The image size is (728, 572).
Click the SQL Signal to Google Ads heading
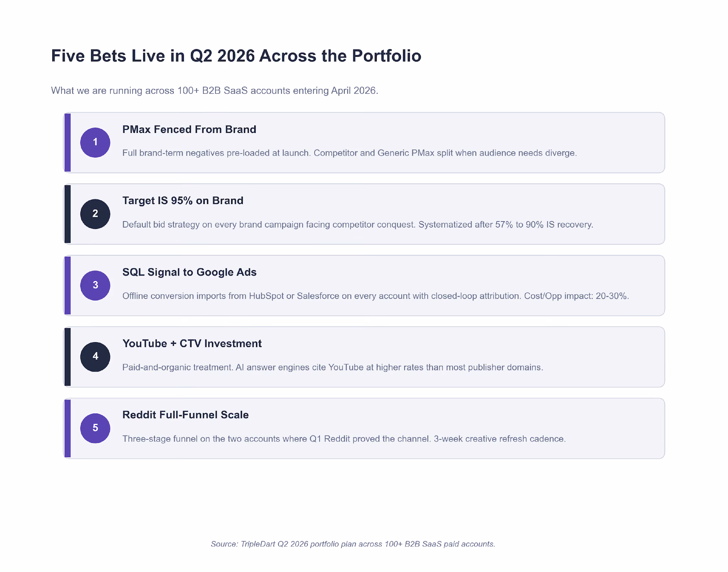click(189, 272)
